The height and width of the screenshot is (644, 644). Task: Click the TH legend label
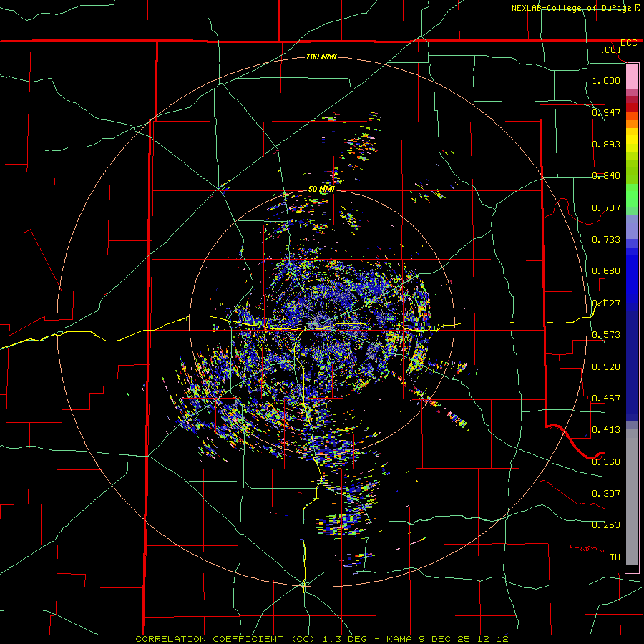(615, 557)
